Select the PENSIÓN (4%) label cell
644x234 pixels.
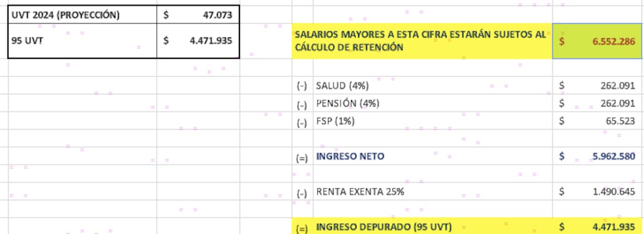348,104
